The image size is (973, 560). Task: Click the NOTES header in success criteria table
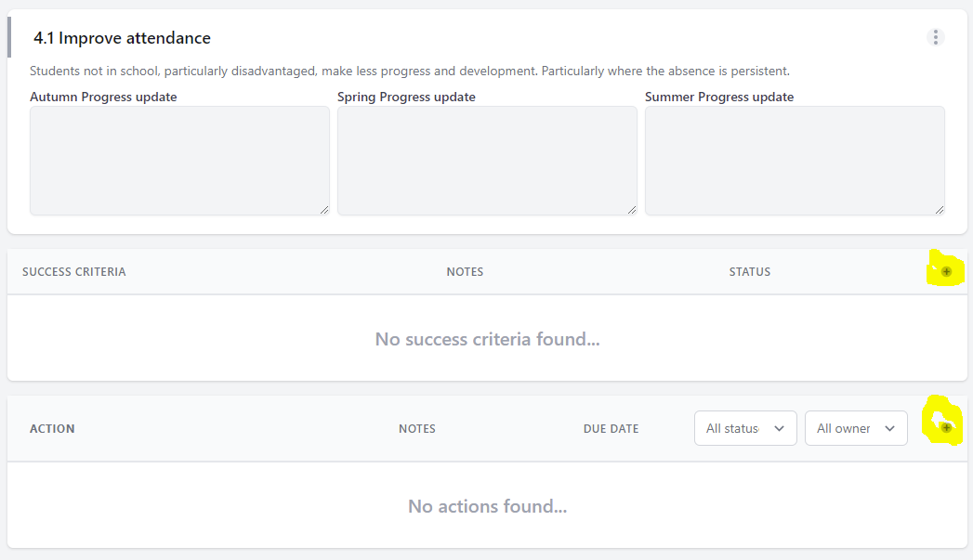pyautogui.click(x=465, y=272)
